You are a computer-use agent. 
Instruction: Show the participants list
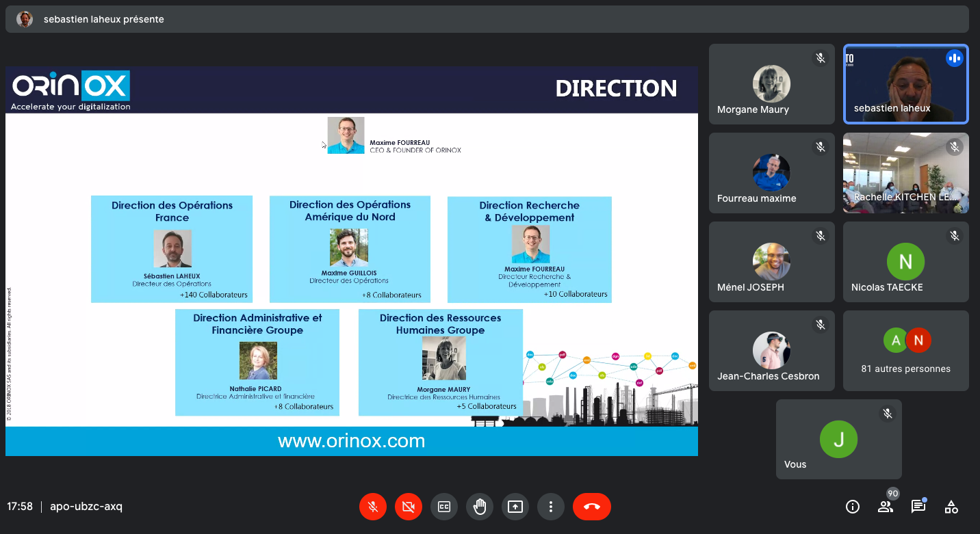[x=886, y=507]
